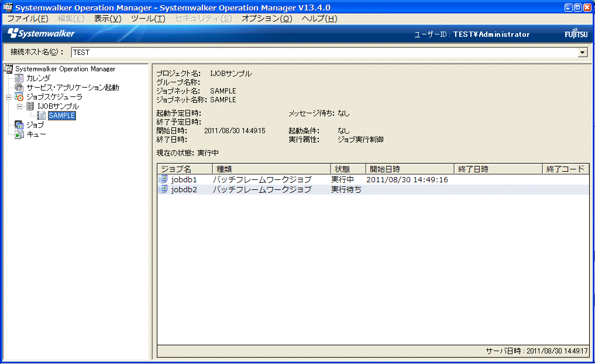
Task: Sort by 終了コード column header
Action: point(565,169)
